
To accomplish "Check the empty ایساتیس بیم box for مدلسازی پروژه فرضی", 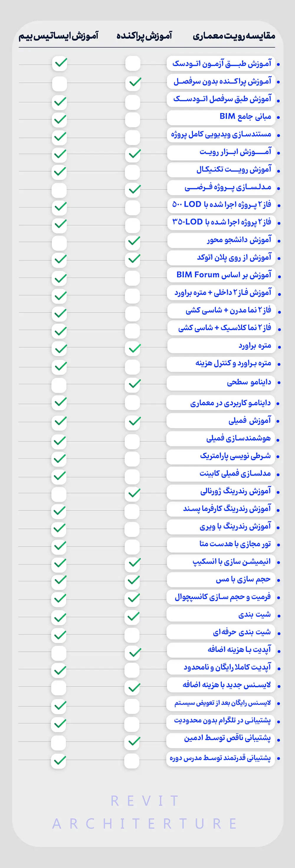I will pos(59,190).
